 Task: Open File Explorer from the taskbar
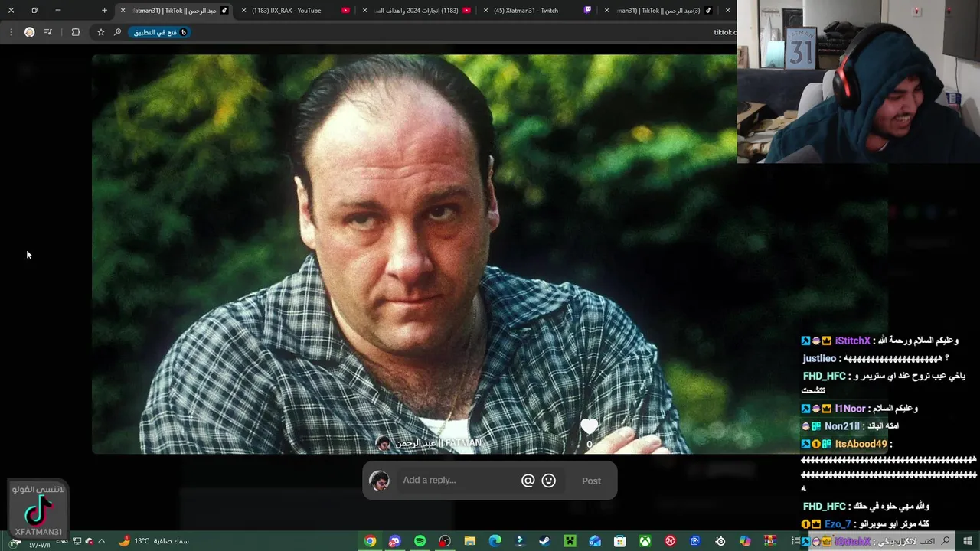pyautogui.click(x=470, y=541)
